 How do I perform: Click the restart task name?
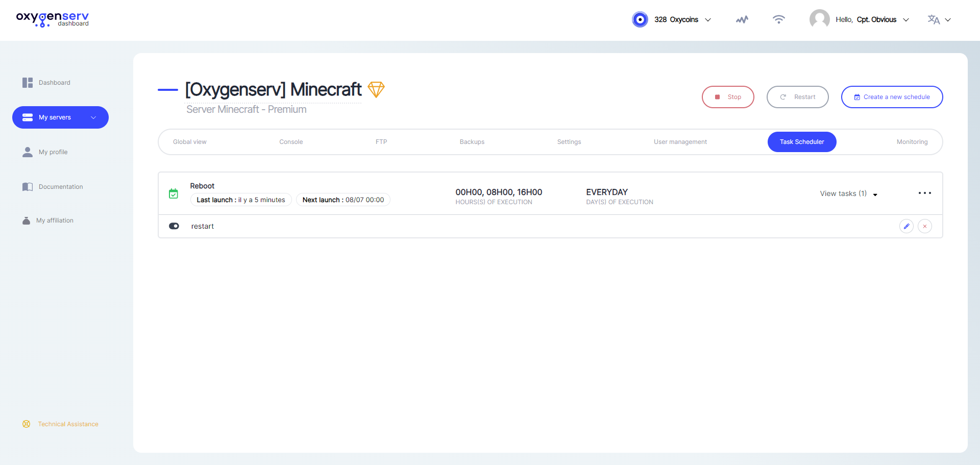pyautogui.click(x=203, y=226)
